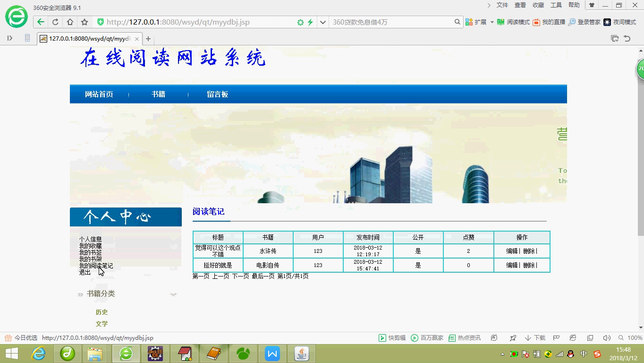
Task: Go to 下一页 next page
Action: pos(240,277)
